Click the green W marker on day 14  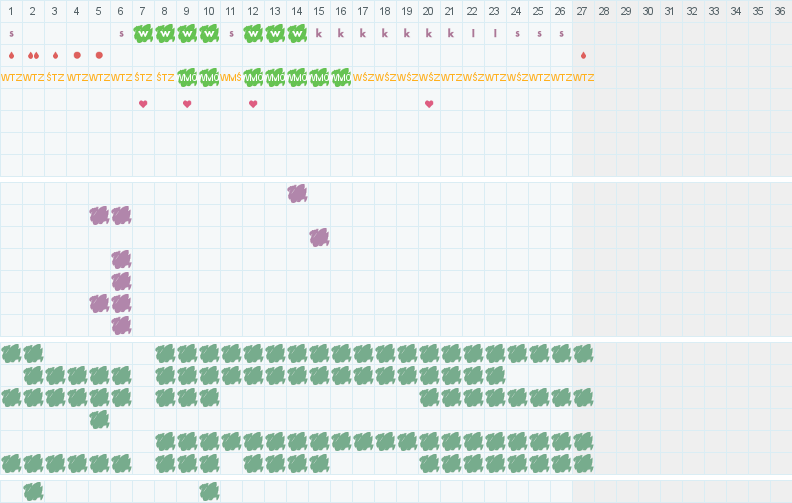(x=297, y=34)
